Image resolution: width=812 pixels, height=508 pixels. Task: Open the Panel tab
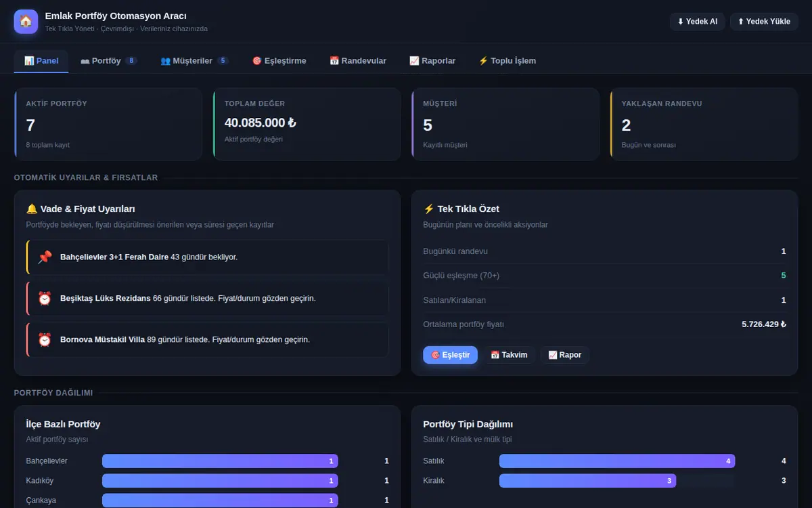41,61
